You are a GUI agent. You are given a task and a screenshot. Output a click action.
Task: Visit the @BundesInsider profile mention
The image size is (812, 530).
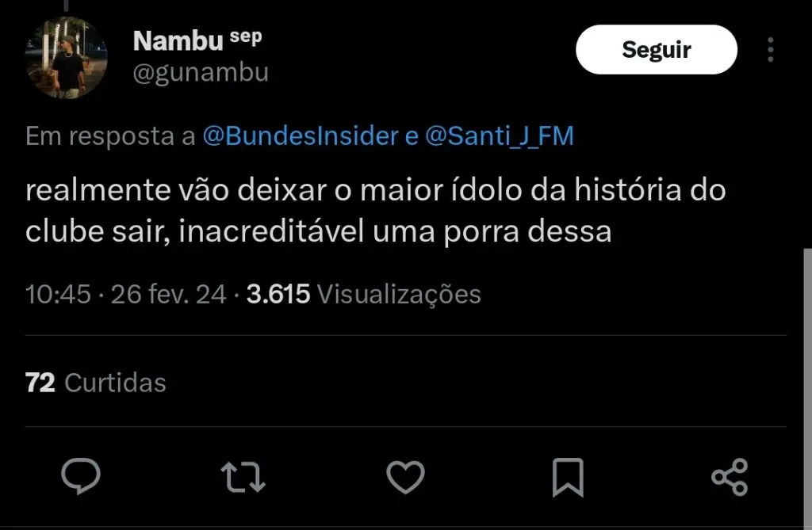(301, 137)
